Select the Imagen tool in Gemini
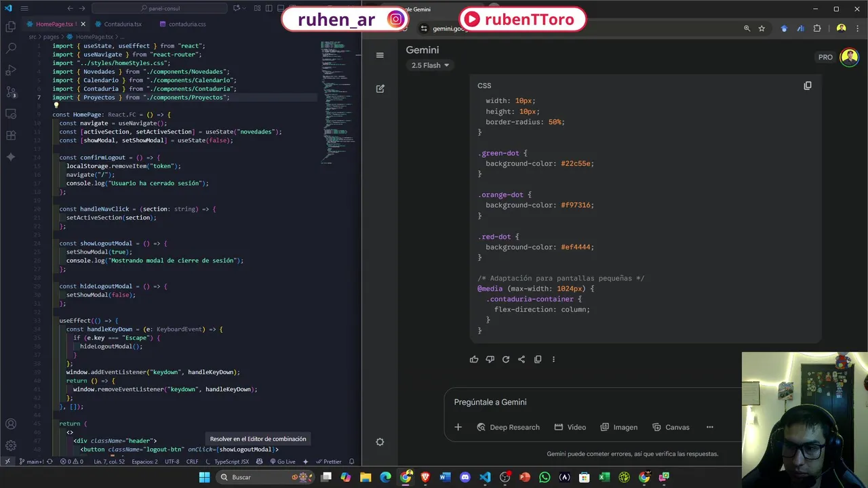Image resolution: width=868 pixels, height=488 pixels. pyautogui.click(x=618, y=427)
